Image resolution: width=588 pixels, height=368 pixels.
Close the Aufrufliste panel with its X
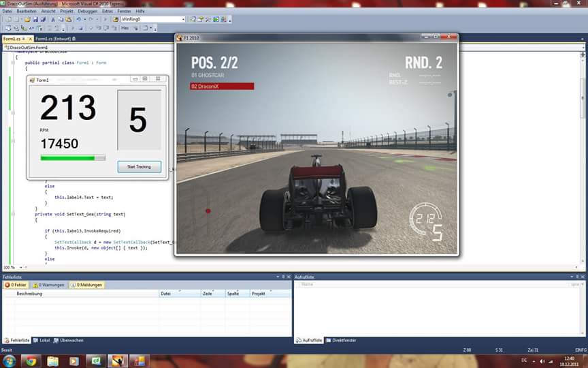[583, 277]
